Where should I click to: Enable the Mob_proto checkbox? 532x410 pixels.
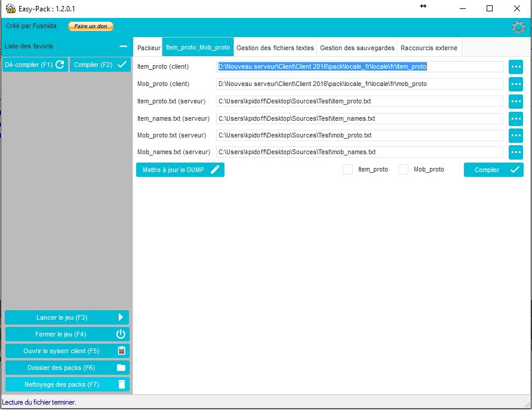[403, 169]
